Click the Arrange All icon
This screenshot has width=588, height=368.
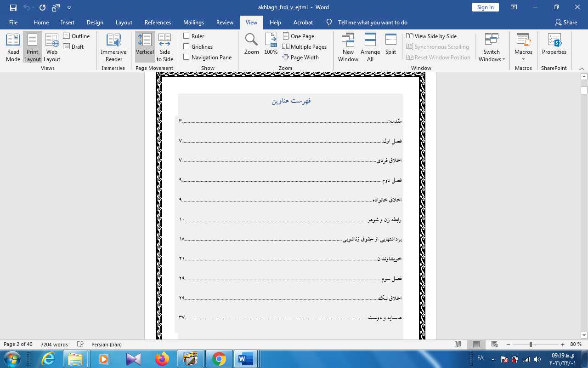(x=370, y=47)
